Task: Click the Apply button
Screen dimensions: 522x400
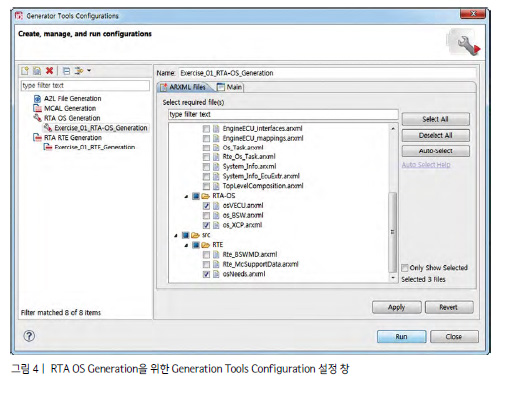Action: click(396, 307)
